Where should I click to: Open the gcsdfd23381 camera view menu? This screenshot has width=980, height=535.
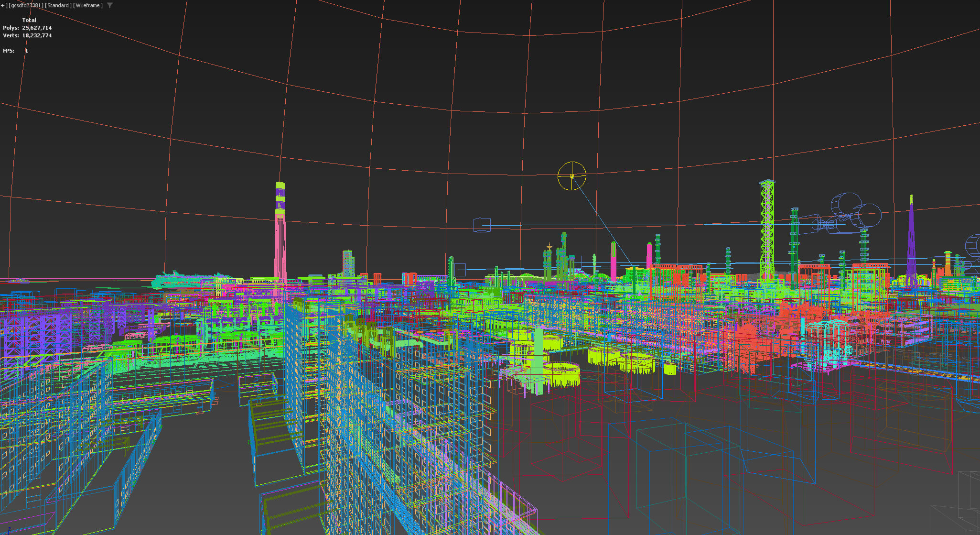click(x=25, y=5)
